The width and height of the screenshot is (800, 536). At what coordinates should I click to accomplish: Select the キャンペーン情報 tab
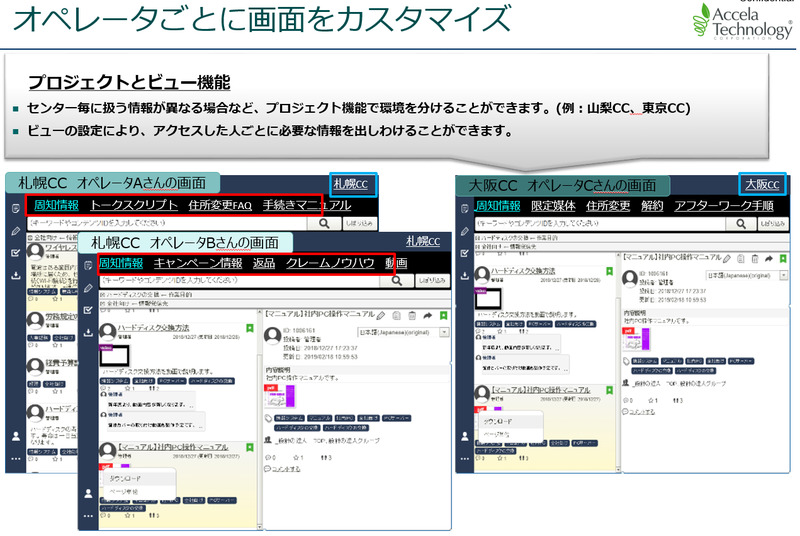198,264
